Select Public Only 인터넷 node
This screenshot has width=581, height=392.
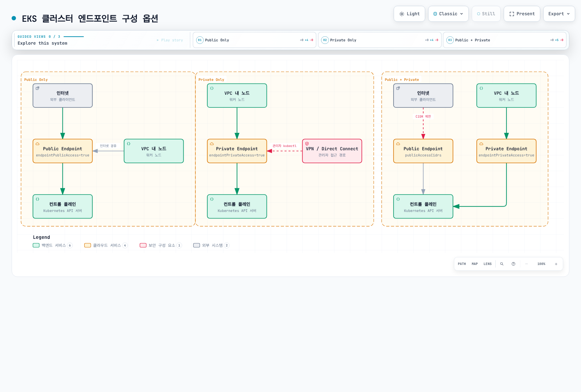63,95
